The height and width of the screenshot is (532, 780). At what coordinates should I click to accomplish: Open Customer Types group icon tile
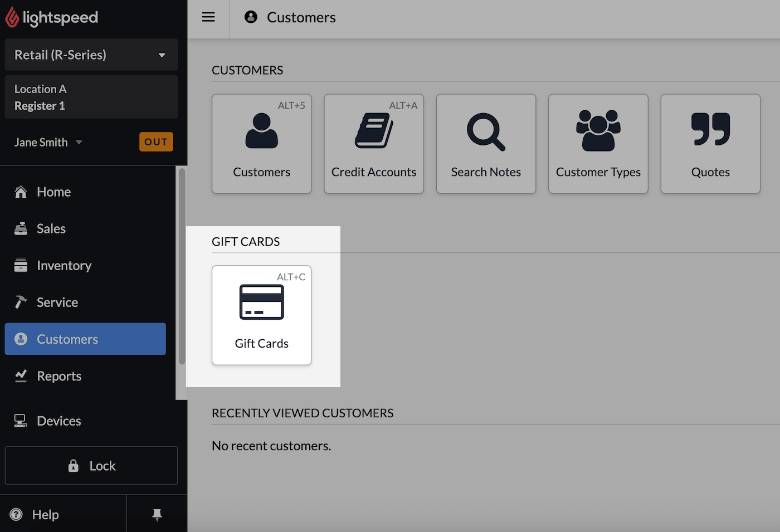pos(598,144)
